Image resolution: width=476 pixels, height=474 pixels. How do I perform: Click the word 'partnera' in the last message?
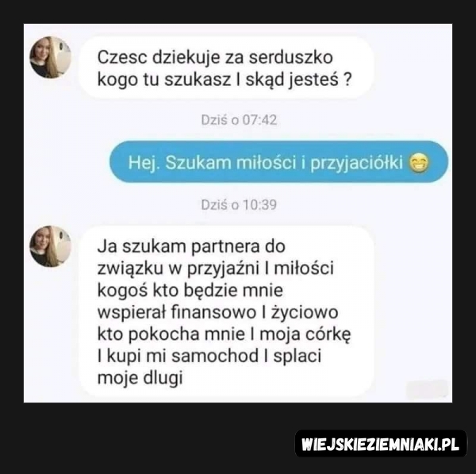[x=225, y=247]
